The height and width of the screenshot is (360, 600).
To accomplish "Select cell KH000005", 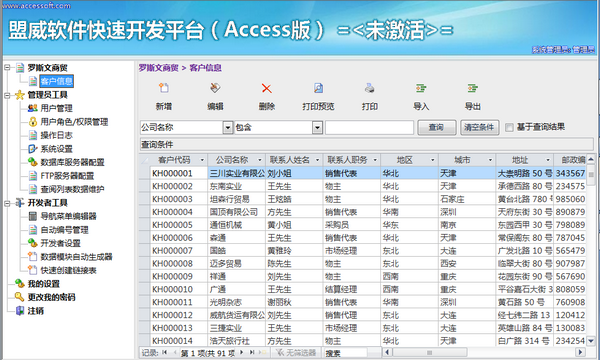I will (179, 225).
